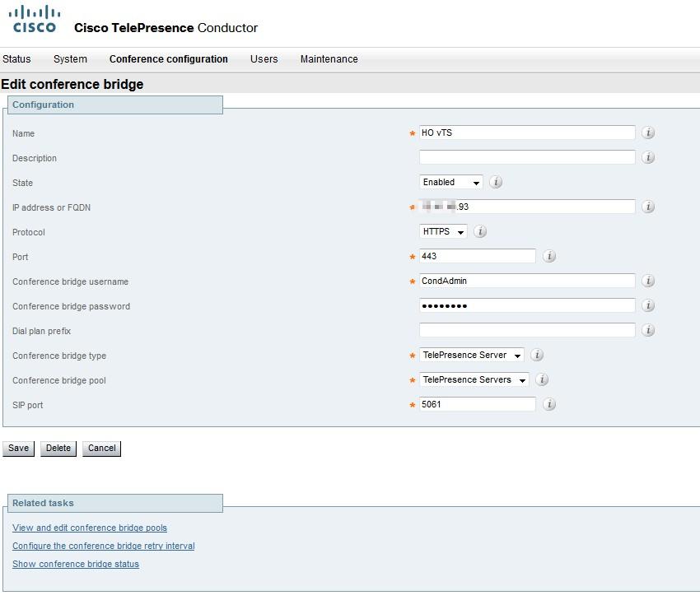Click the SIP port field containing 5061
700x600 pixels.
pyautogui.click(x=477, y=404)
